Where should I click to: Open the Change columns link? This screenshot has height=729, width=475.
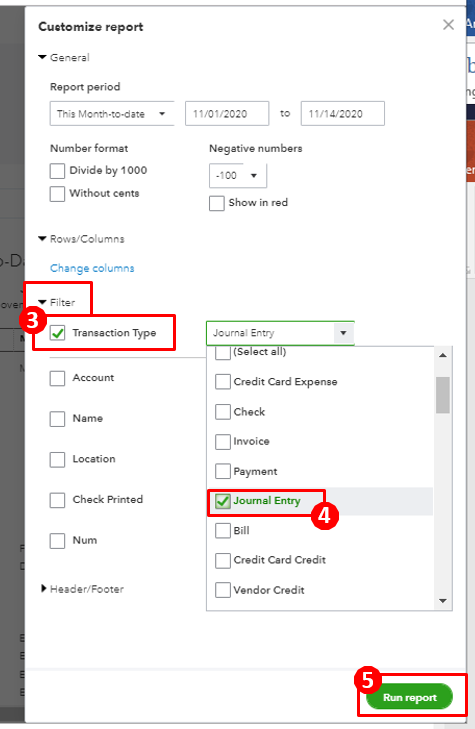pos(92,268)
